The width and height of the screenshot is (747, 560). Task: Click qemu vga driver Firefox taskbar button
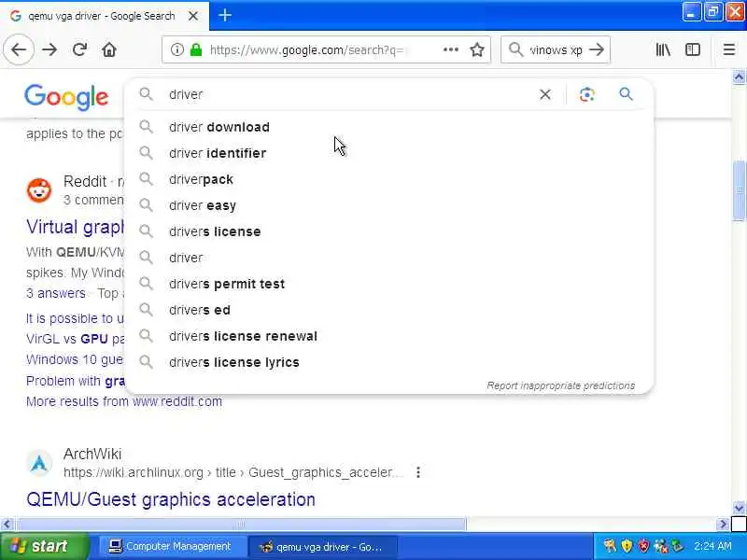pos(322,547)
